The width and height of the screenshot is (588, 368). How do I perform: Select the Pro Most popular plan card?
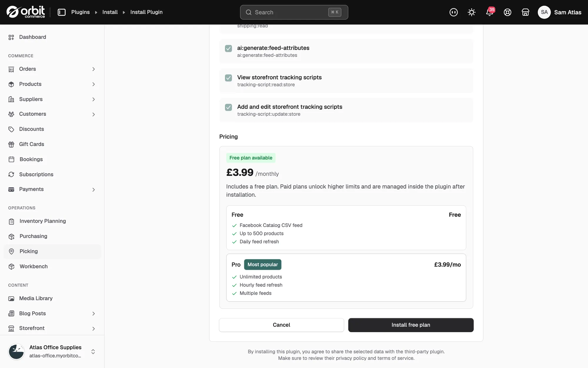pos(346,278)
